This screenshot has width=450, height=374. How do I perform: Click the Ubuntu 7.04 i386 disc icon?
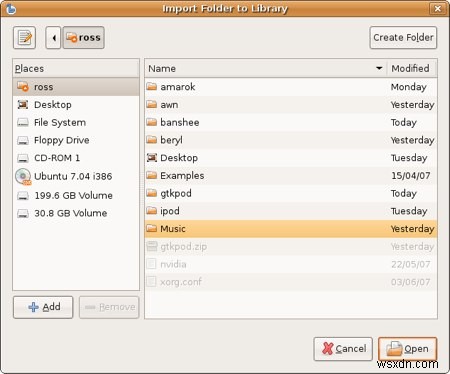23,177
